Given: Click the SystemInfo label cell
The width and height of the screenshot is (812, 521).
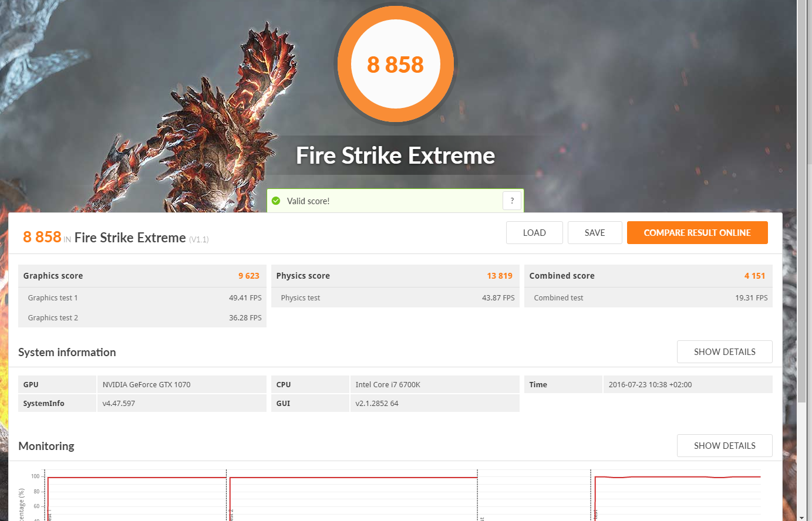Looking at the screenshot, I should [x=57, y=403].
